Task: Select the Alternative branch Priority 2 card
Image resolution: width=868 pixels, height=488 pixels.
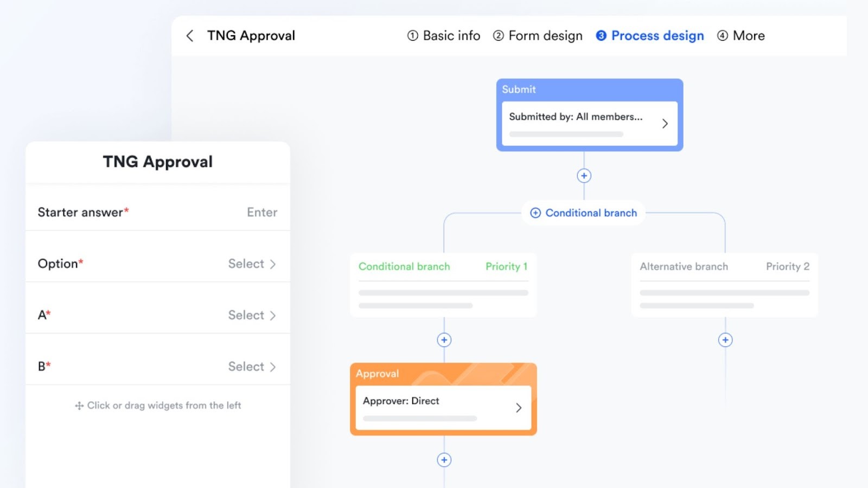Action: [x=724, y=285]
